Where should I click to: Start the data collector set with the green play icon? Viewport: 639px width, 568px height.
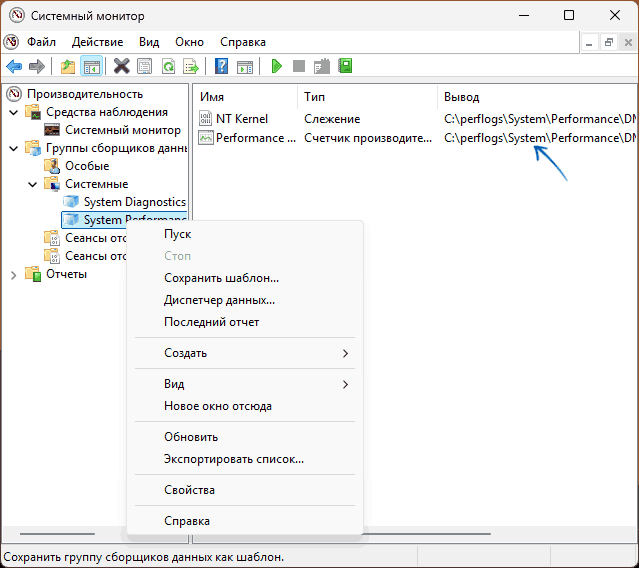277,66
